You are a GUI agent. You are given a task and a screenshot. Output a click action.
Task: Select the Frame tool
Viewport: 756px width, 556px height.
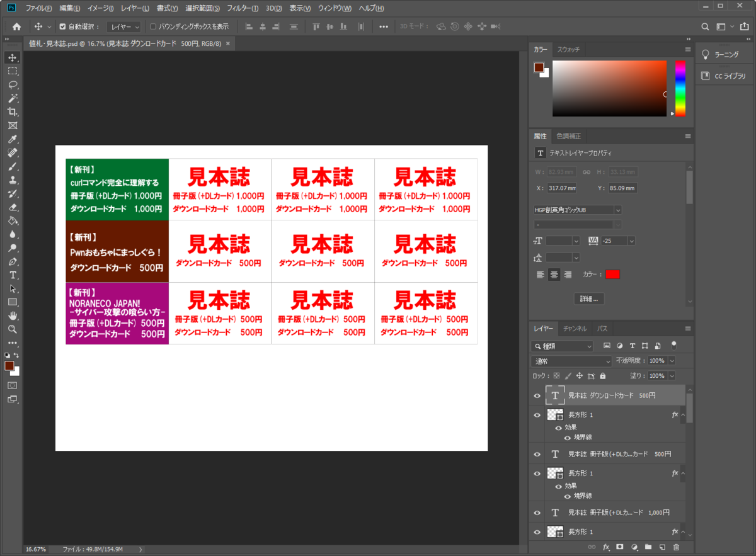(x=13, y=125)
